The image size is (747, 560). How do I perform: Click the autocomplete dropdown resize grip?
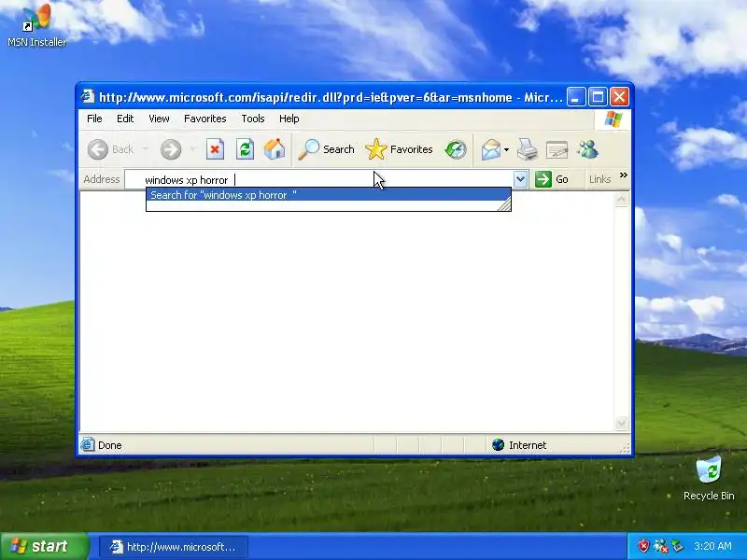pyautogui.click(x=504, y=204)
